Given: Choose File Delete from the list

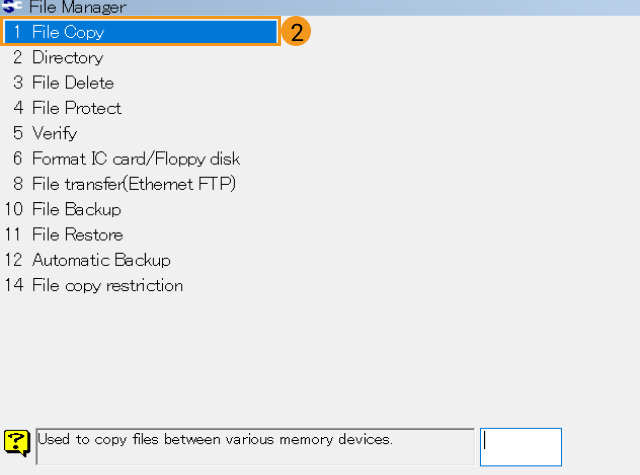Looking at the screenshot, I should tap(73, 83).
